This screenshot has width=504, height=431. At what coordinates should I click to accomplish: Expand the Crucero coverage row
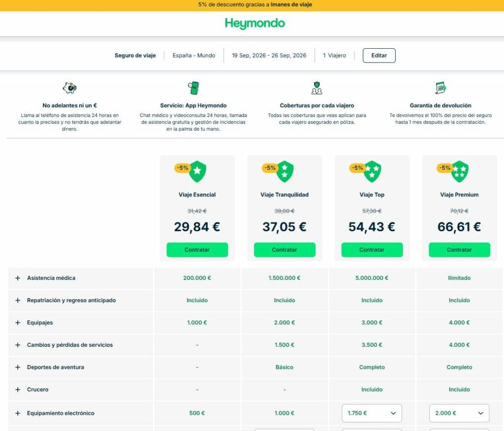point(18,390)
